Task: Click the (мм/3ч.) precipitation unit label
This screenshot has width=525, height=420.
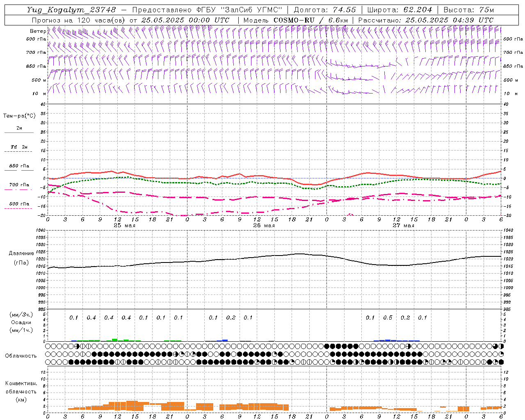Action: pyautogui.click(x=21, y=315)
